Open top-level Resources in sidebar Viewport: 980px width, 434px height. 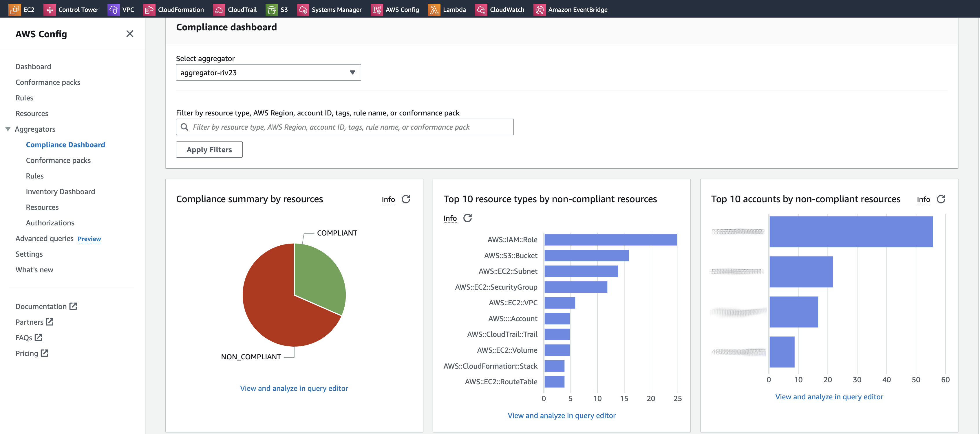click(x=32, y=113)
